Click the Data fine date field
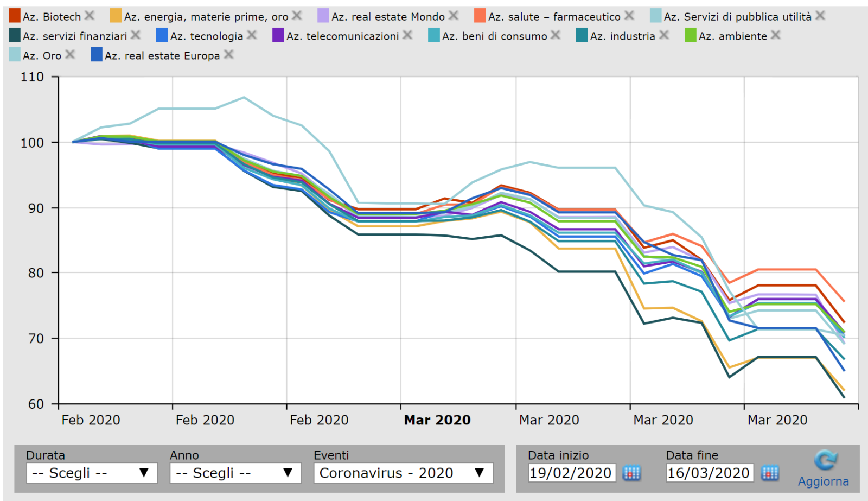The height and width of the screenshot is (501, 868). click(x=710, y=473)
